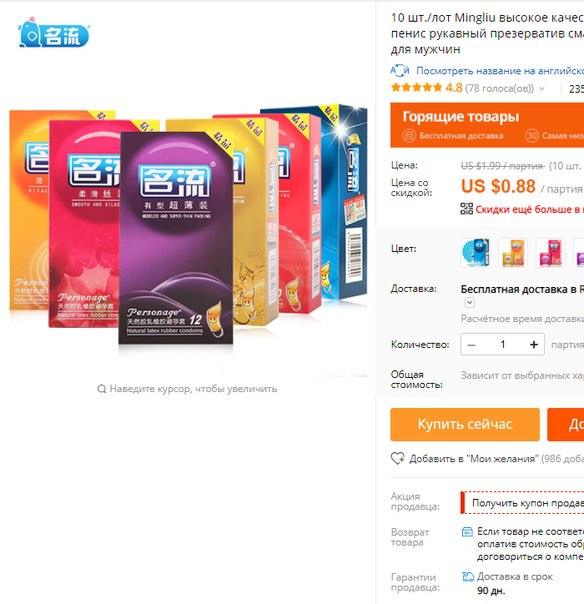This screenshot has height=604, width=584.
Task: Select the blue box color option
Action: (475, 253)
